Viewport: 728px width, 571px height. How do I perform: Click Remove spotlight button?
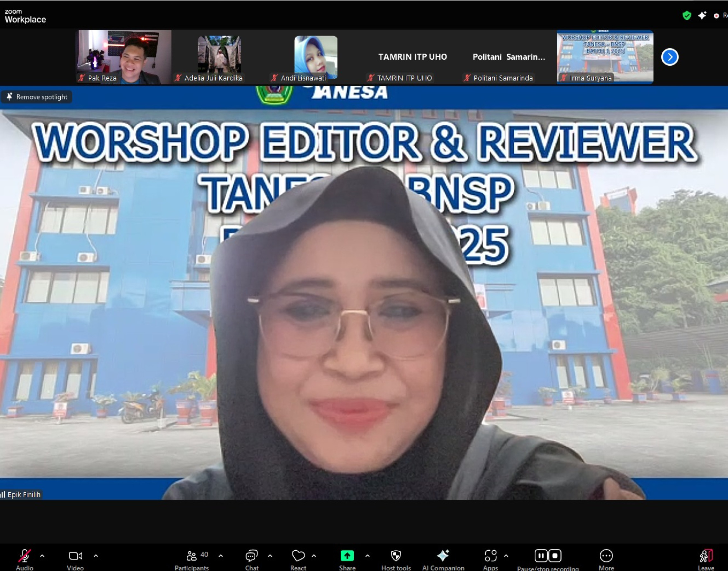click(37, 97)
